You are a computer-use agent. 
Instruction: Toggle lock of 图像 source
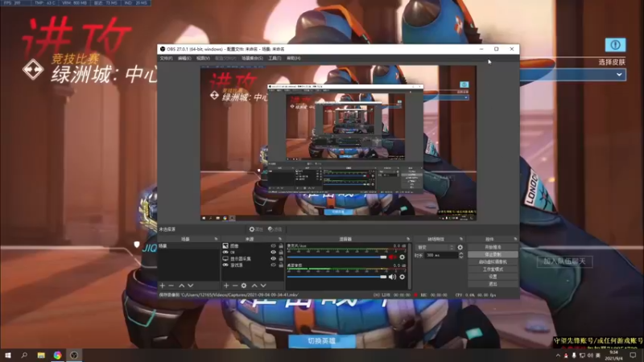tap(281, 246)
